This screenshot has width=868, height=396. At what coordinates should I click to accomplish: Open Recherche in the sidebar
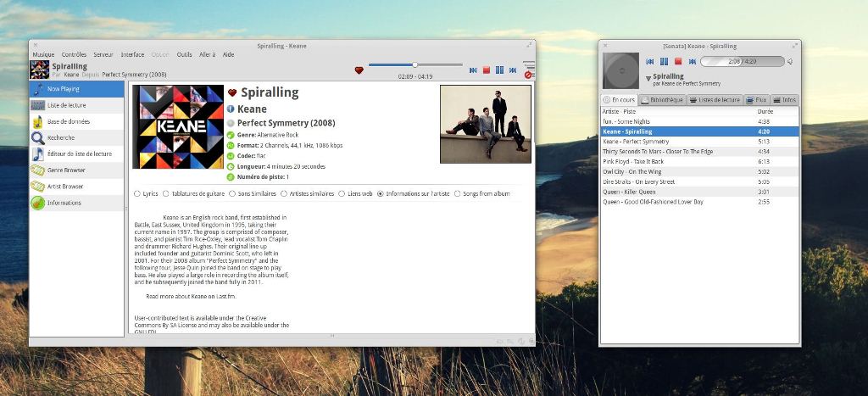(x=76, y=138)
